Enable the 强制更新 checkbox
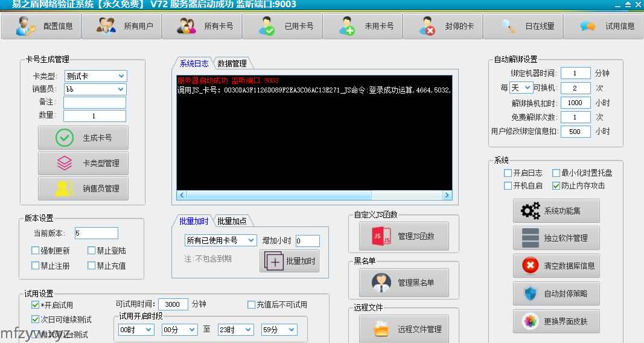 (36, 251)
